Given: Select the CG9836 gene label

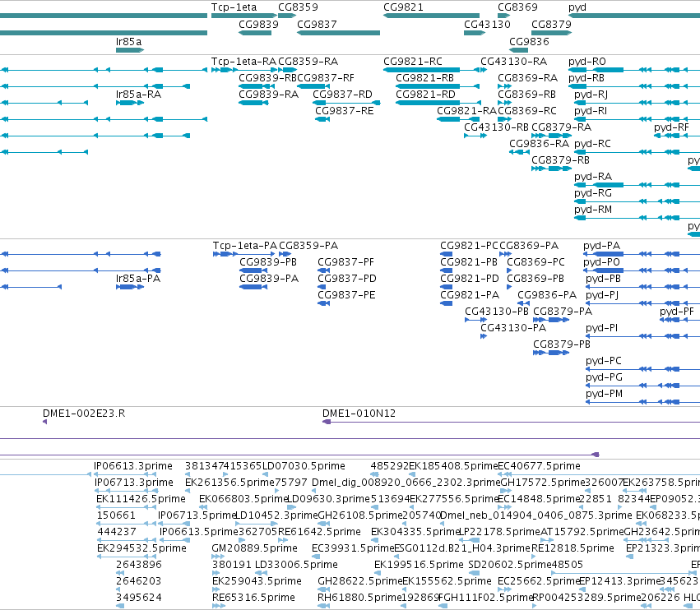Looking at the screenshot, I should (529, 41).
